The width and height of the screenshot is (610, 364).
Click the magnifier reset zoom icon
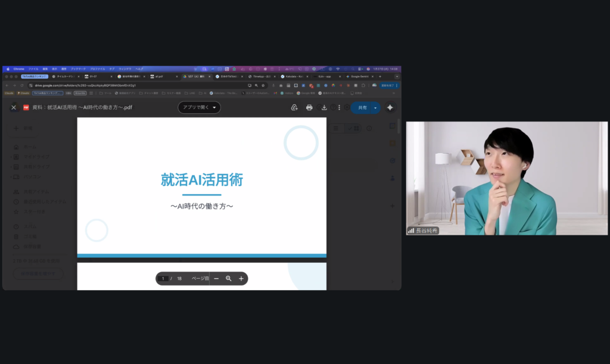point(229,278)
